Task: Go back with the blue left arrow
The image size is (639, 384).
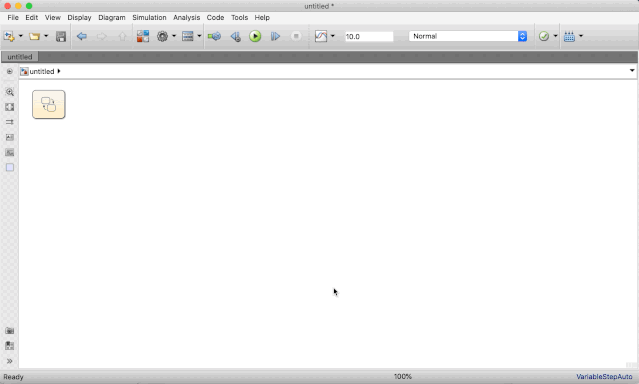Action: [82, 36]
